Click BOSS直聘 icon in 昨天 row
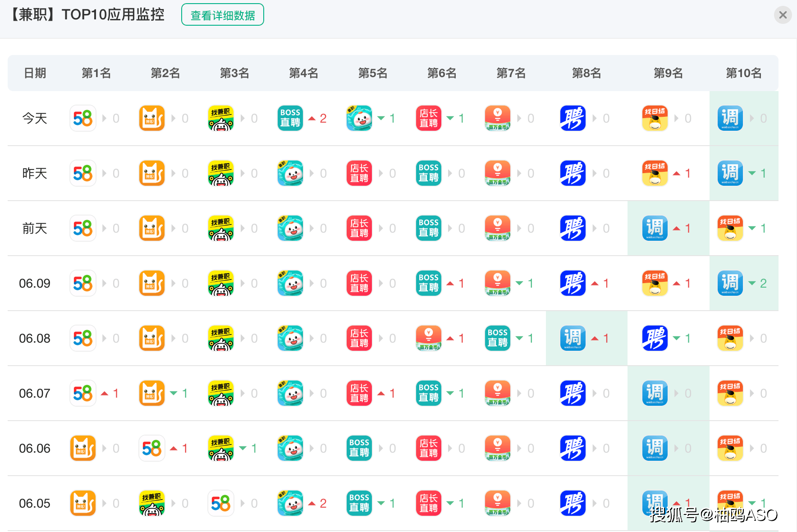 click(429, 173)
